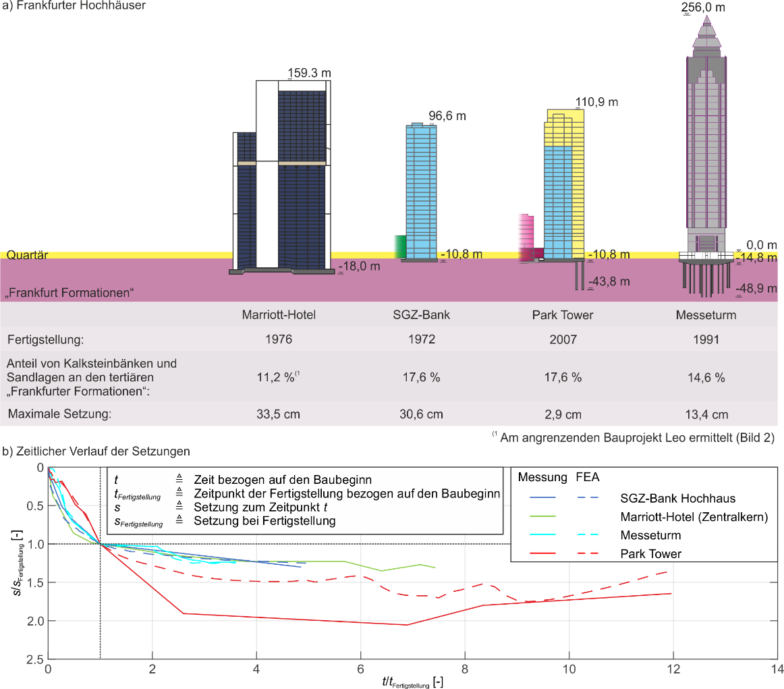This screenshot has height=689, width=784.
Task: Click the settlement value '33,5 cm'
Action: (x=278, y=414)
